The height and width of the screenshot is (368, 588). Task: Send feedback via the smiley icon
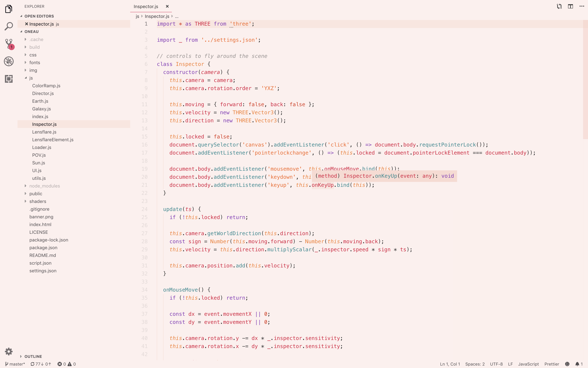[567, 364]
